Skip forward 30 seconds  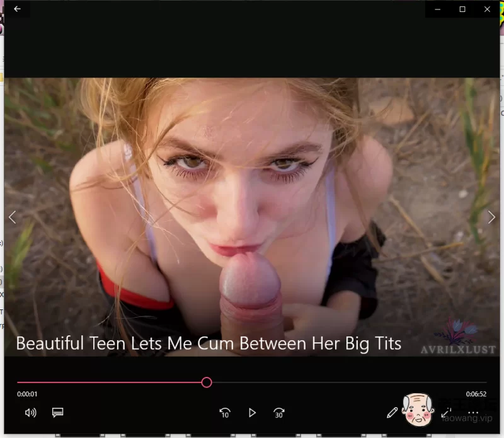coord(279,413)
